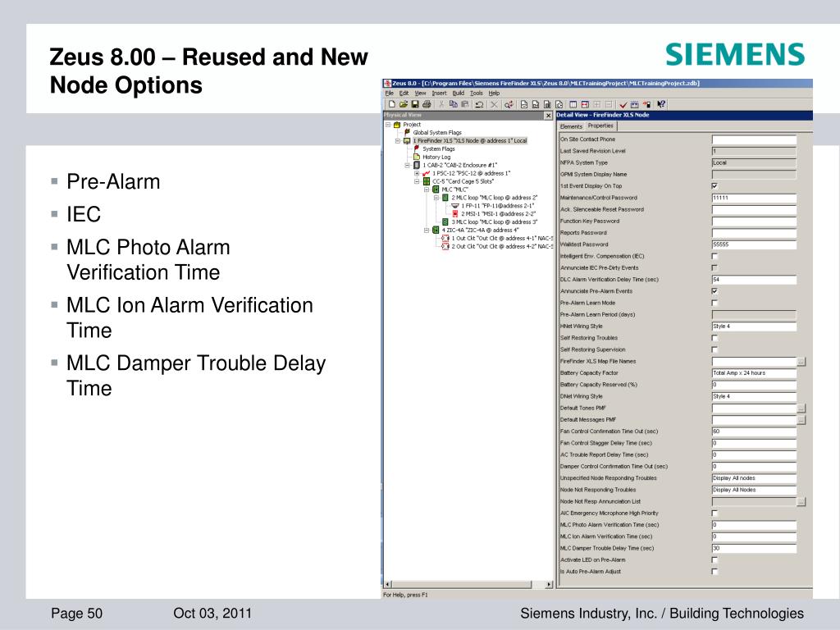Viewport: 840px width, 630px height.
Task: Collapse the FireFinder XLS node branch
Action: coord(398,141)
